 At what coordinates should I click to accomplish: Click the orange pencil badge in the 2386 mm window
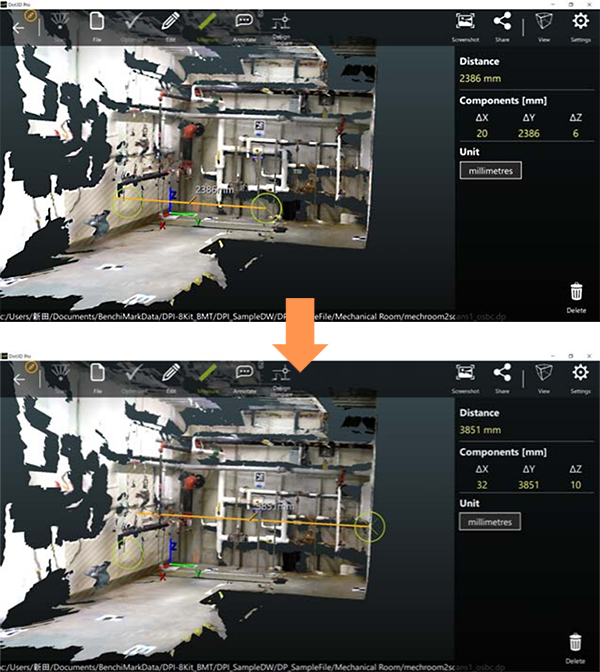coord(30,16)
